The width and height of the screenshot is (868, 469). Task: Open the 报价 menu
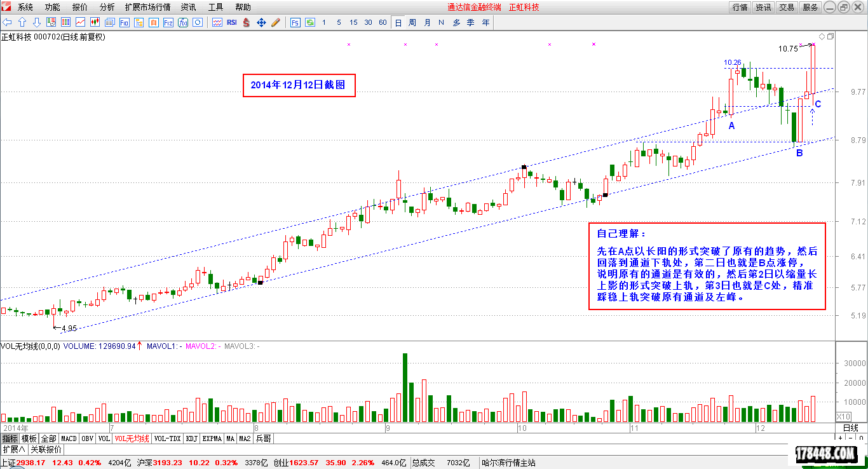click(80, 7)
